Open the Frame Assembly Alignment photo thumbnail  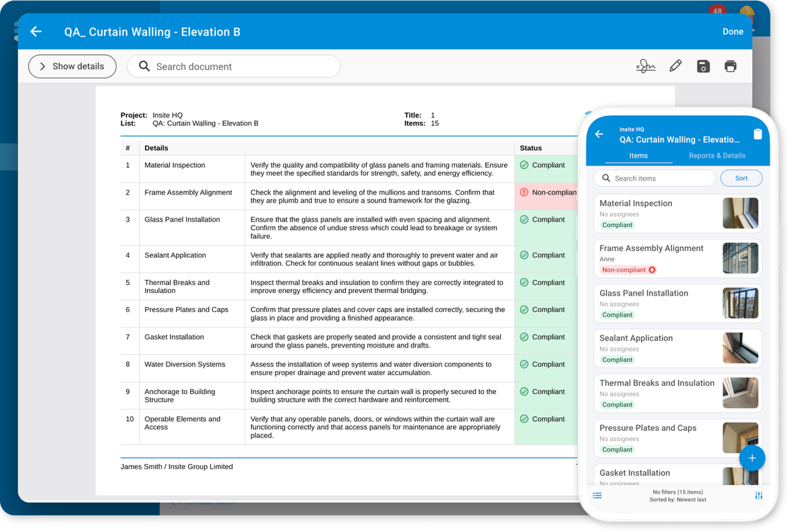[x=740, y=258]
